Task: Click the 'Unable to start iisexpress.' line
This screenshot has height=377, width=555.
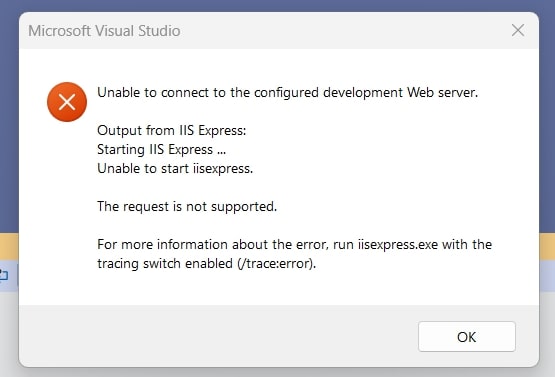Action: [175, 168]
